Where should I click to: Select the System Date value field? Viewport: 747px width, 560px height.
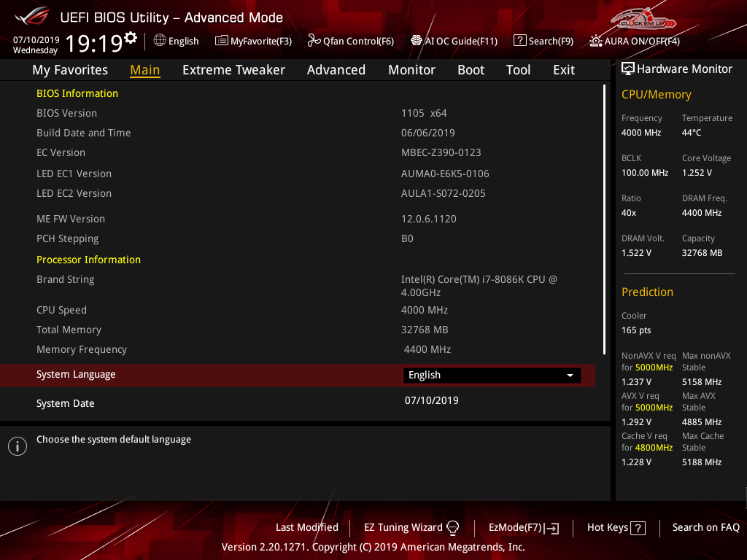coord(432,400)
